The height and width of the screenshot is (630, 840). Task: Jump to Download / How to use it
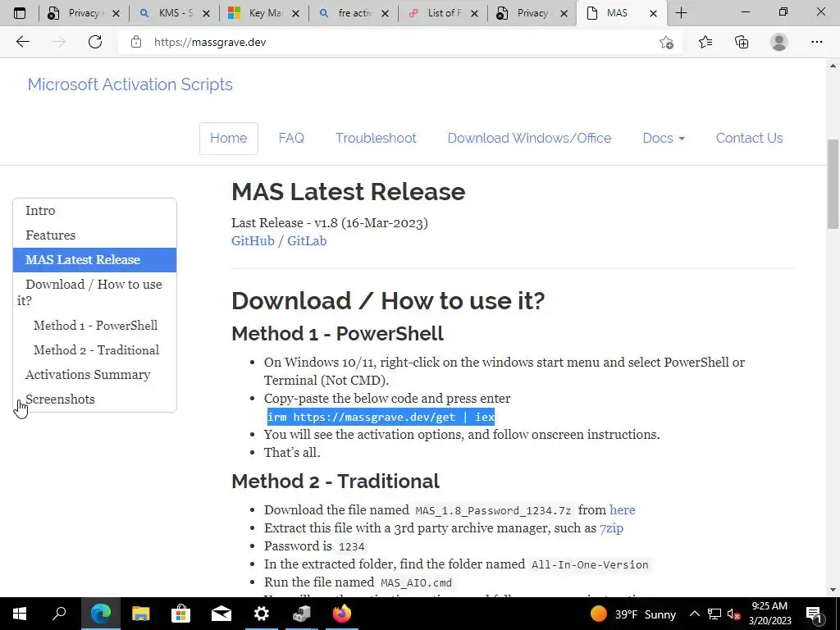pos(94,292)
